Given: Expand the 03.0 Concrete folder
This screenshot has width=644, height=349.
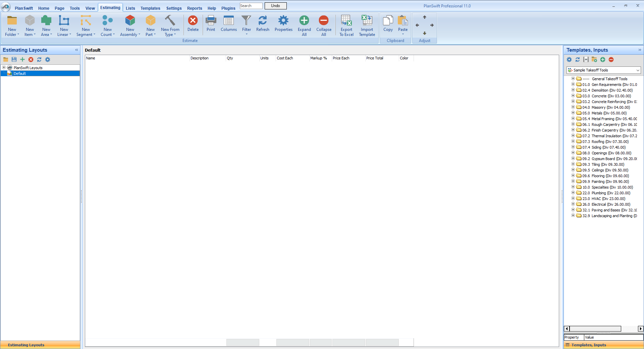Looking at the screenshot, I should 573,96.
